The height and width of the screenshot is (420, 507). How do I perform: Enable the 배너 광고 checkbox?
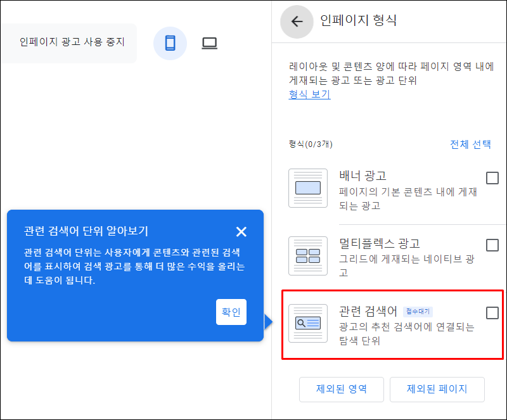[x=492, y=178]
